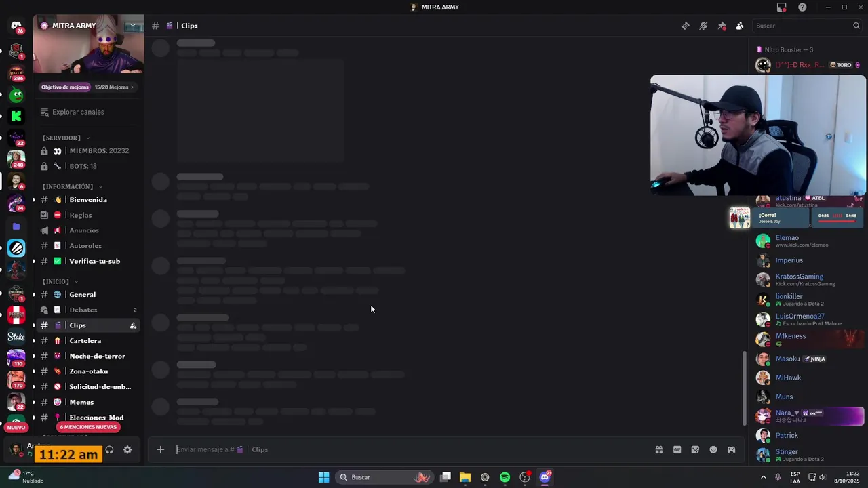Open the Reglas channel
The width and height of the screenshot is (868, 488).
[88, 215]
